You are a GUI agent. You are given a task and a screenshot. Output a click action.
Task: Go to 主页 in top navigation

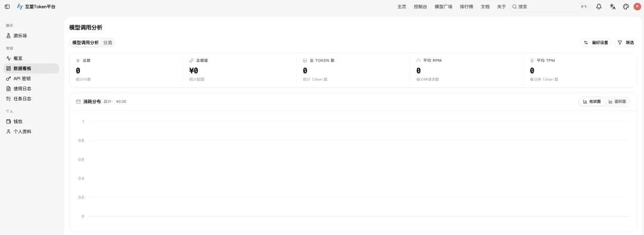[402, 7]
